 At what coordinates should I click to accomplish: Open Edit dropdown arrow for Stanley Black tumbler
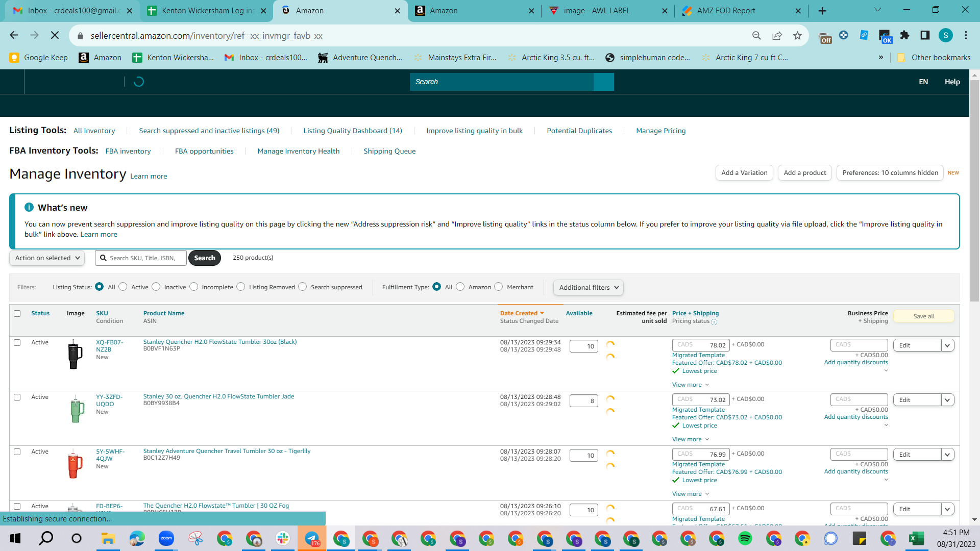(948, 345)
